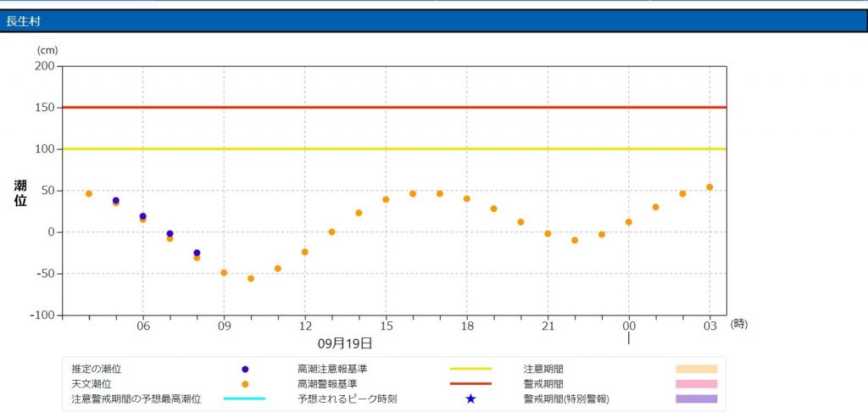Select the 注意期間 legend label
This screenshot has width=868, height=418.
543,369
